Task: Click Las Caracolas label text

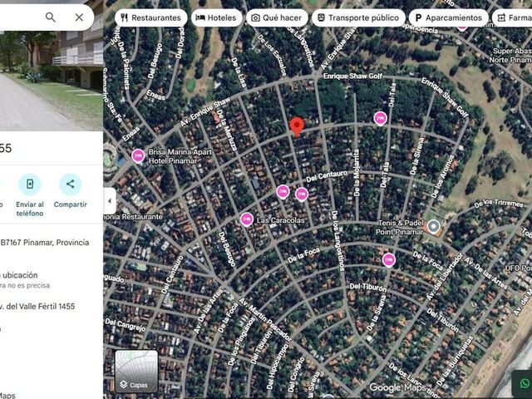Action: tap(281, 220)
